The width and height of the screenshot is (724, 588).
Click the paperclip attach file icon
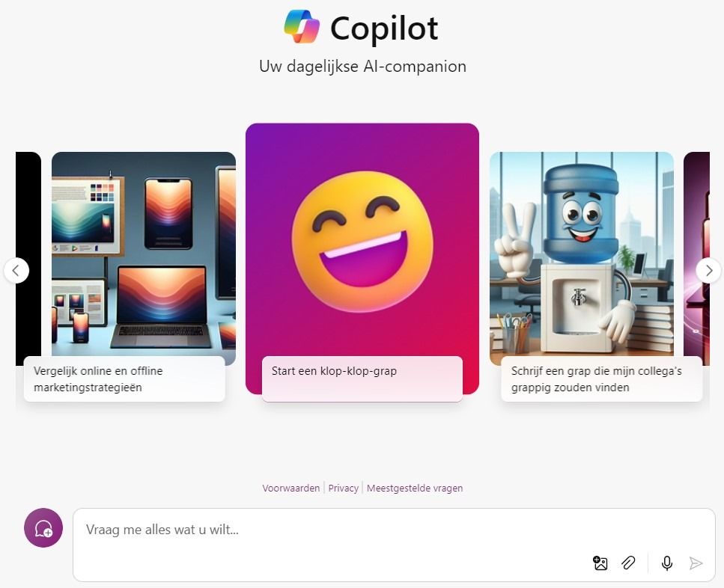628,563
